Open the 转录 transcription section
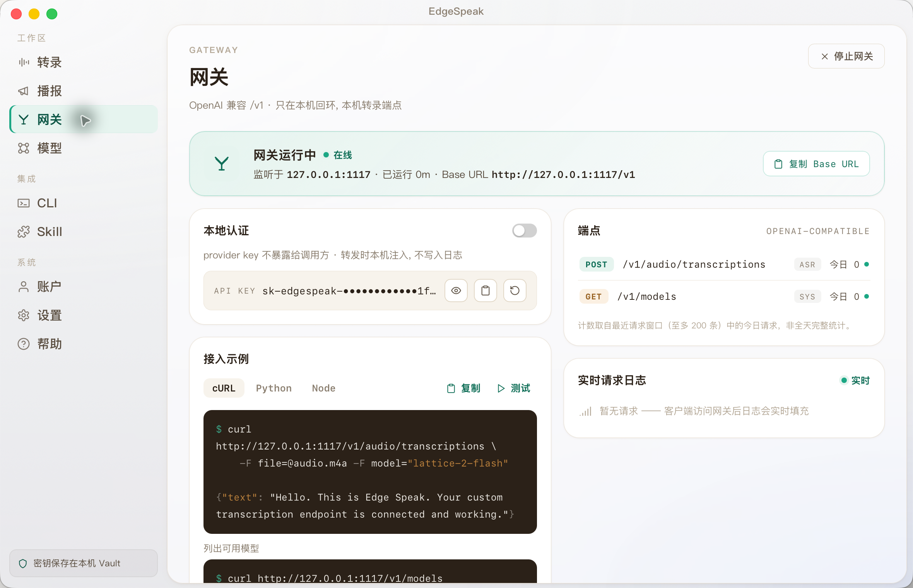Image resolution: width=913 pixels, height=588 pixels. [x=83, y=62]
